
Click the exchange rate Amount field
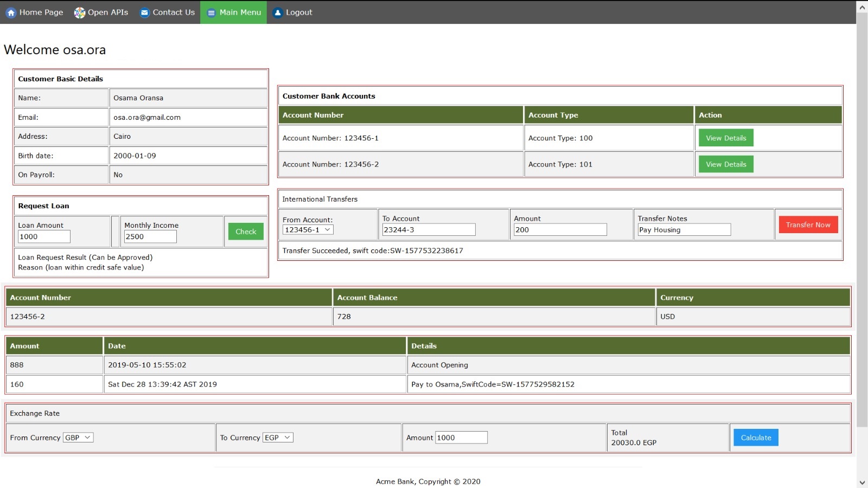[x=461, y=437]
